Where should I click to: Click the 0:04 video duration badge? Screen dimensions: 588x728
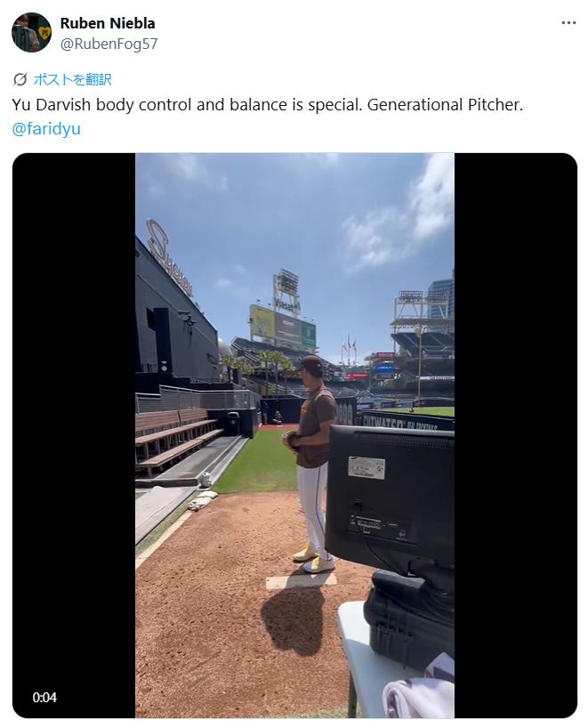44,698
